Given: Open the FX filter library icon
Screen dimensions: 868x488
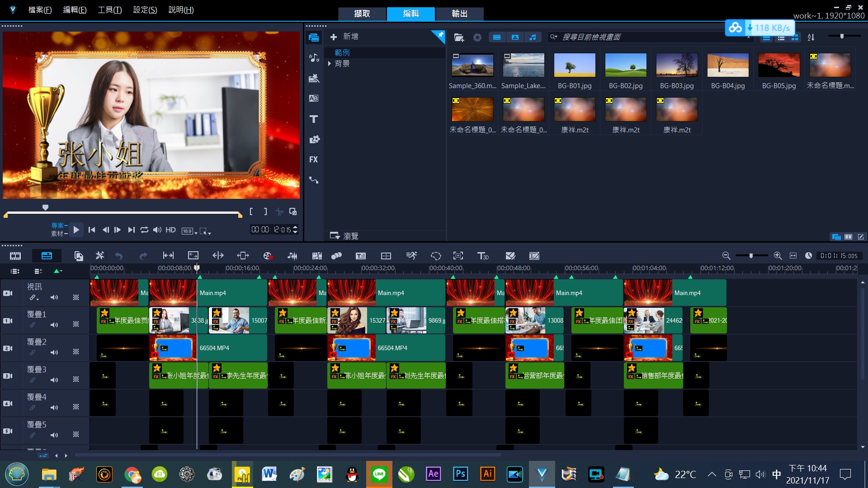Looking at the screenshot, I should point(314,160).
